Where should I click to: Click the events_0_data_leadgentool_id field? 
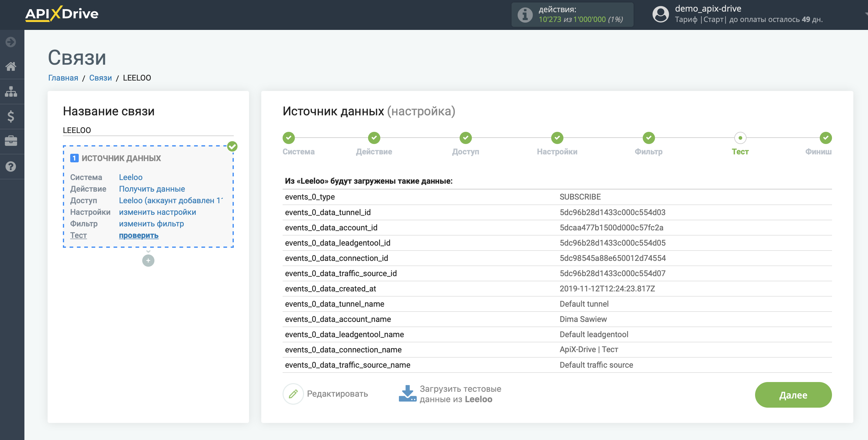point(337,243)
